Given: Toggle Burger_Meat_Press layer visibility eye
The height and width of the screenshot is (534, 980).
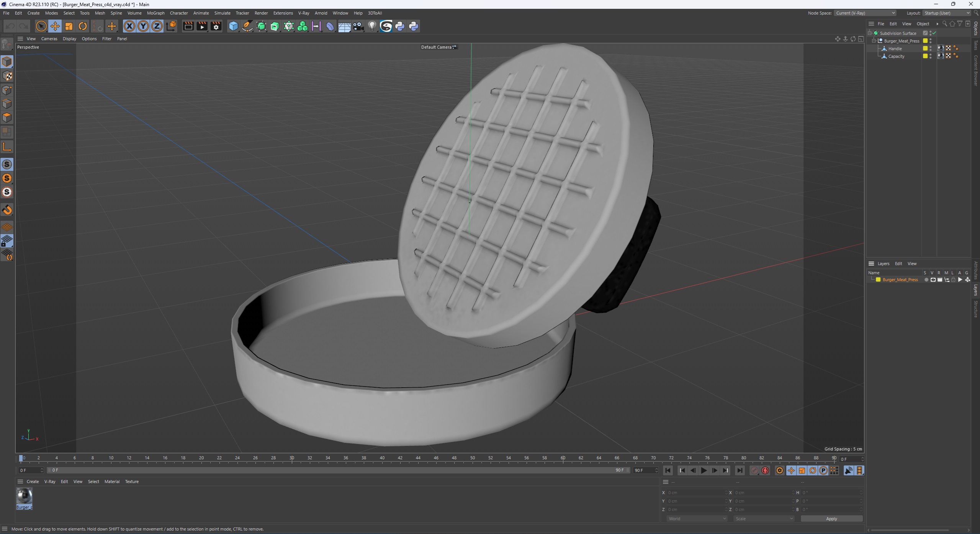Looking at the screenshot, I should (933, 280).
